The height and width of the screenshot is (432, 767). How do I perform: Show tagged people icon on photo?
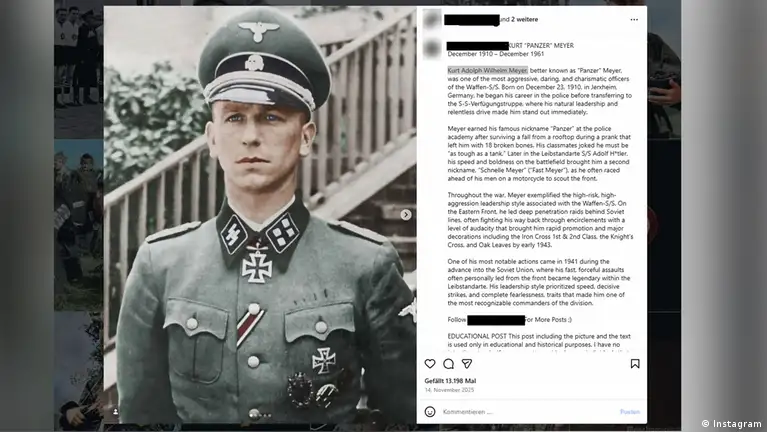pos(115,412)
